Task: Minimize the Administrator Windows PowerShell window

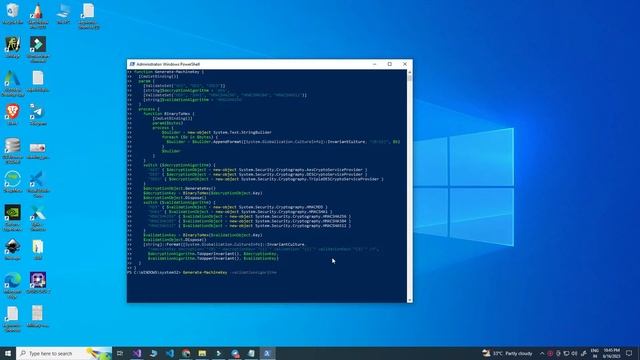Action: point(374,64)
